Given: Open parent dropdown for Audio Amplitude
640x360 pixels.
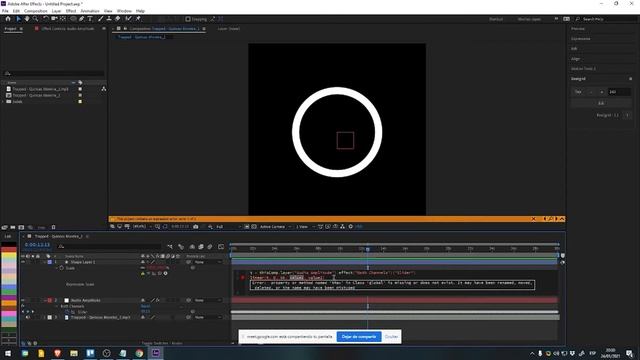Looking at the screenshot, I should pos(208,300).
